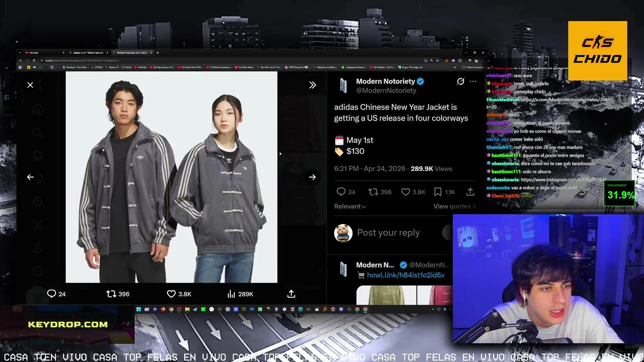Open a new browser tab with plus
Image resolution: width=644 pixels, height=362 pixels.
click(x=157, y=52)
